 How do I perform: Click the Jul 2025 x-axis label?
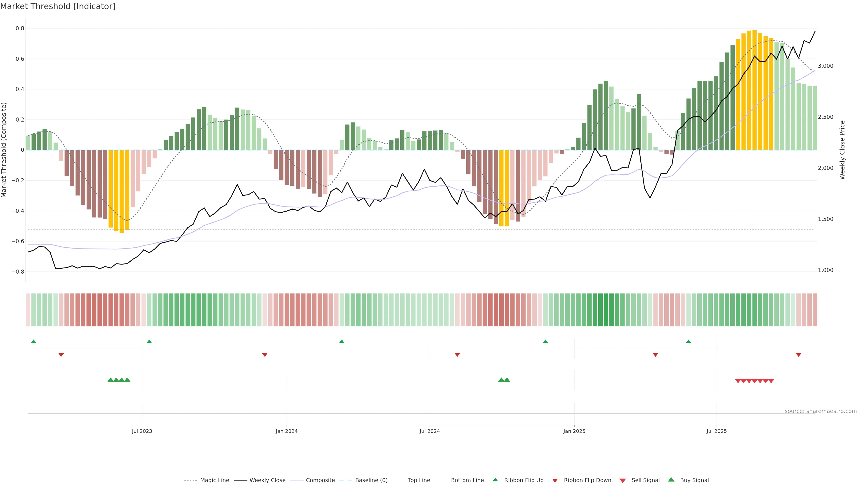[716, 431]
